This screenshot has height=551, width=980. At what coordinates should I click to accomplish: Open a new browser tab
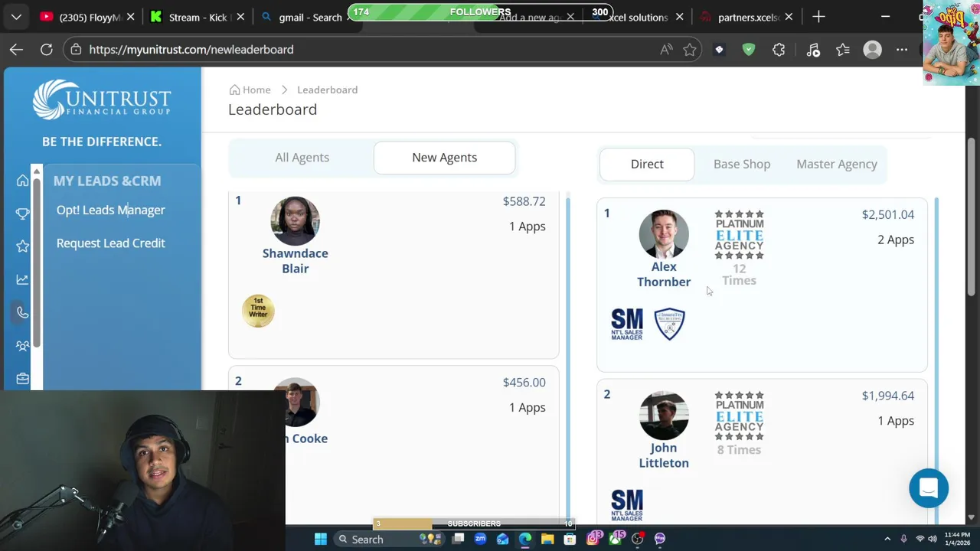click(x=818, y=17)
